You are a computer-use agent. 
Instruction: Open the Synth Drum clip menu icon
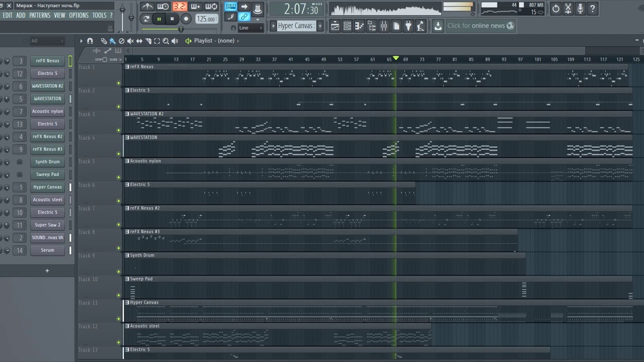[127, 255]
